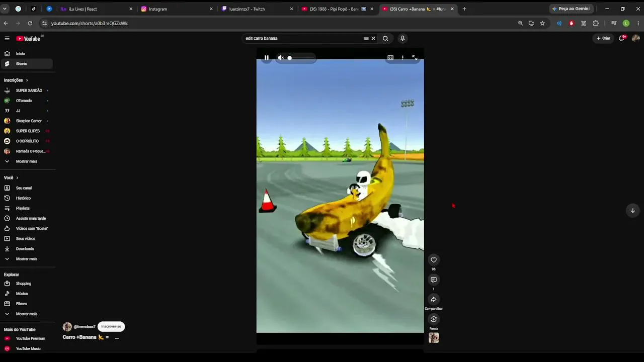Open a new browser tab

coord(464,9)
